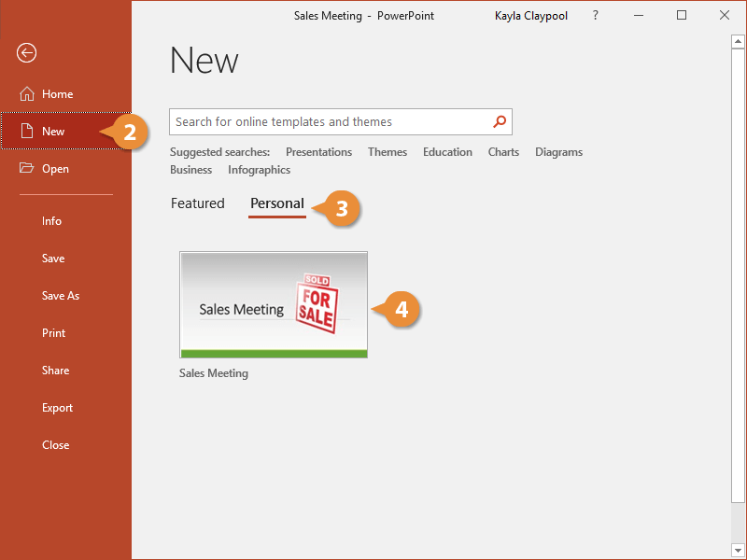This screenshot has height=560, width=747.
Task: Pick the Infographics suggested search
Action: [259, 170]
